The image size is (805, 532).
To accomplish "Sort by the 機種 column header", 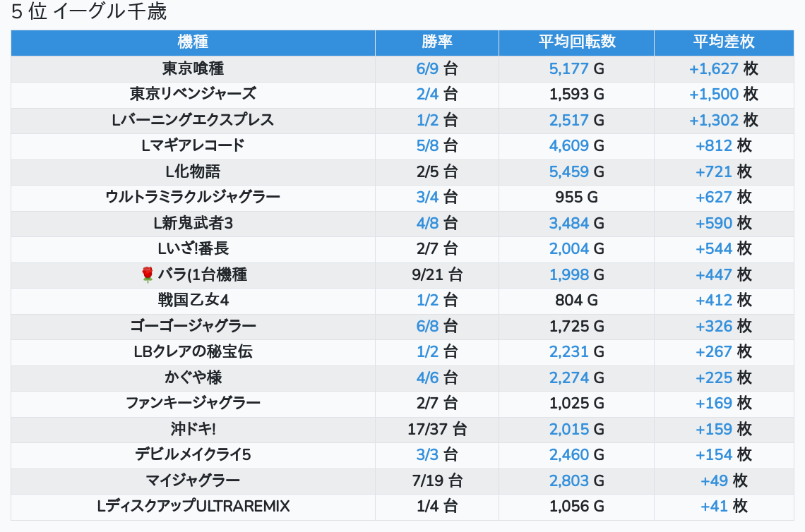I will pyautogui.click(x=193, y=42).
